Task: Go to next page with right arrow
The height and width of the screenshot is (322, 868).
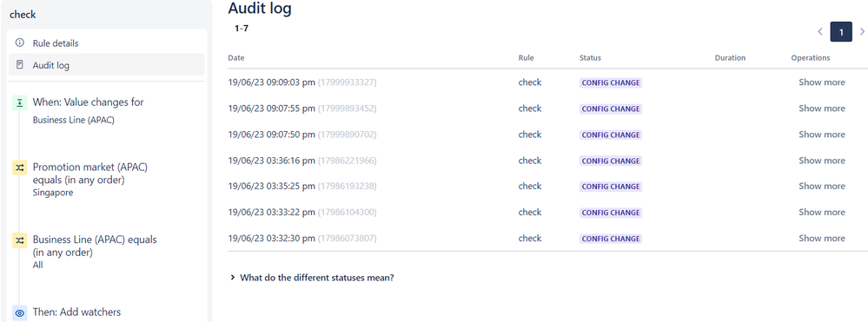Action: click(861, 32)
